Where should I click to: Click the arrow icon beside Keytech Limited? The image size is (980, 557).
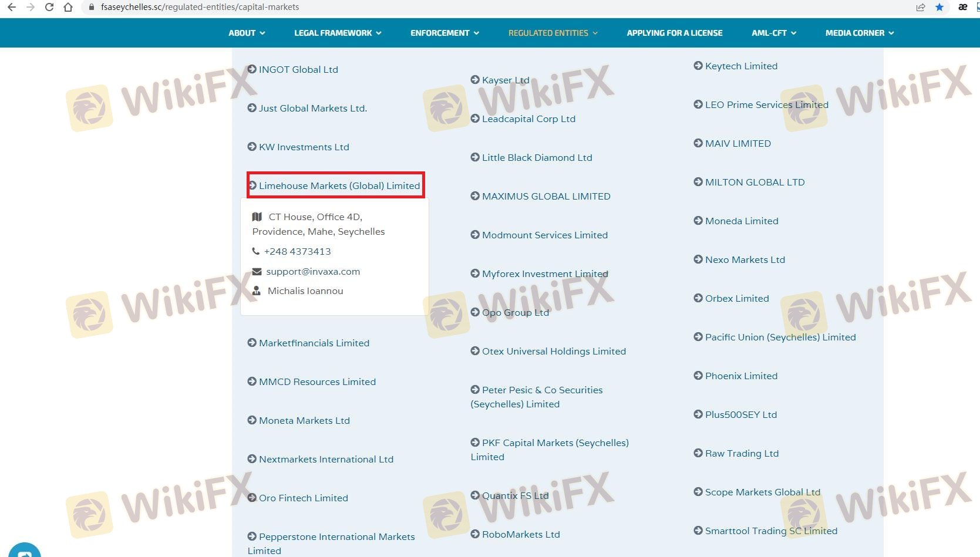(x=698, y=66)
